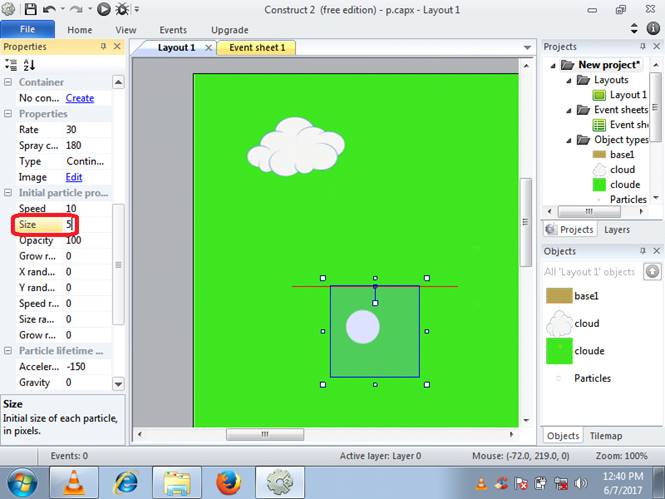Select base1 object in Objects panel

click(573, 295)
